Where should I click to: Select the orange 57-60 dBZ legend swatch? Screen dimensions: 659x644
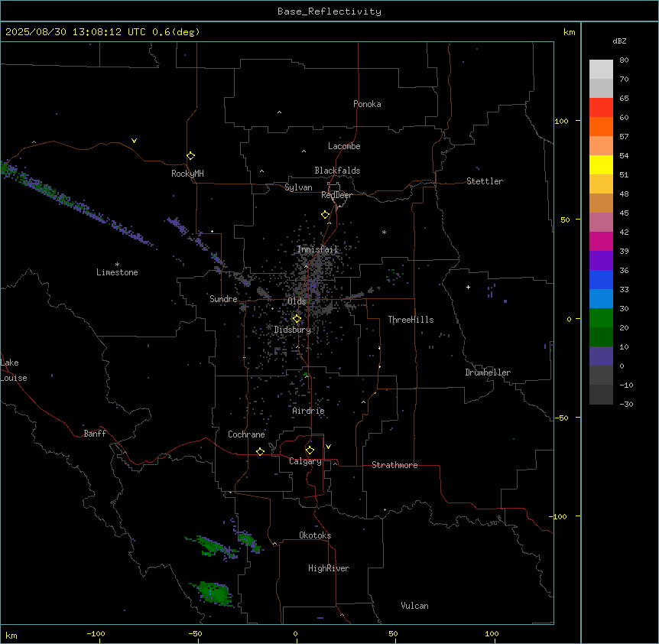[x=601, y=127]
